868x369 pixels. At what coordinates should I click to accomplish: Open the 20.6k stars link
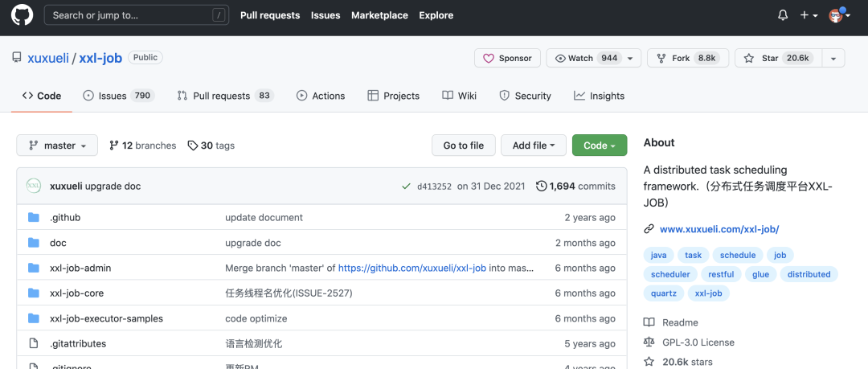[678, 362]
